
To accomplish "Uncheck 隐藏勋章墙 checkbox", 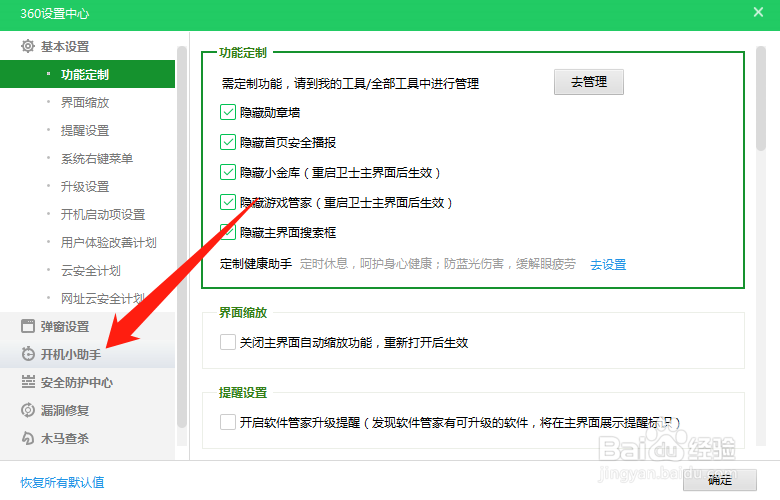I will [x=228, y=112].
